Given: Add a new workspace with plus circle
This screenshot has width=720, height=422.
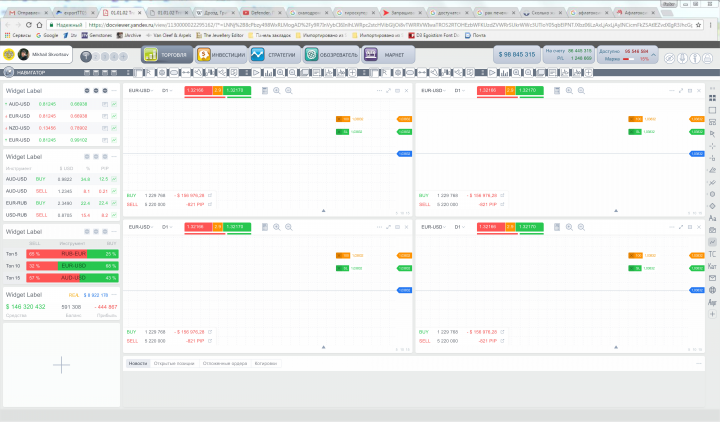Looking at the screenshot, I should pyautogui.click(x=123, y=56).
